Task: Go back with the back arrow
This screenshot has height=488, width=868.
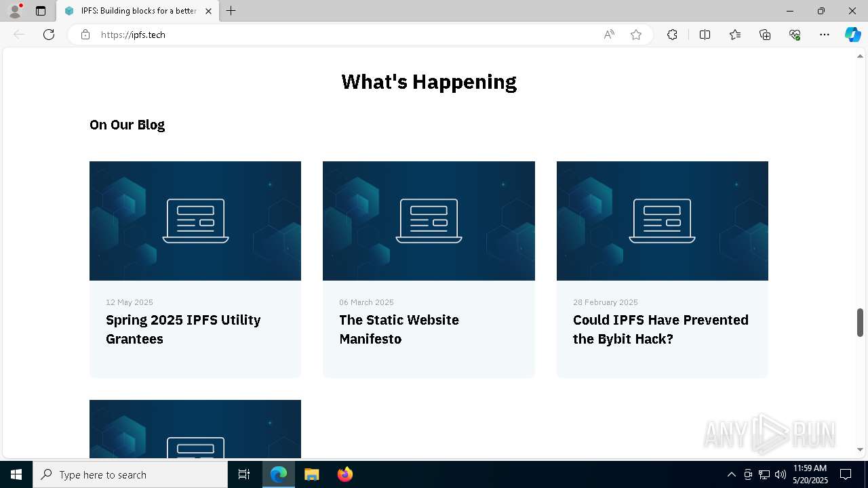Action: click(19, 35)
